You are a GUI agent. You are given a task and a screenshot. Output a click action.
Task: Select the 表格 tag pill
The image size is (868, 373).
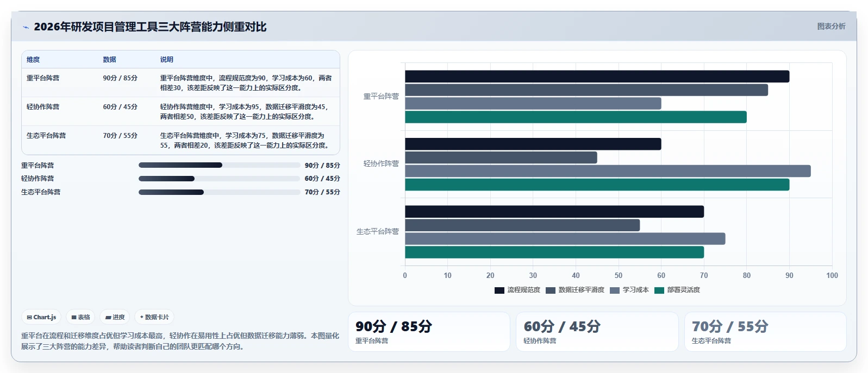(80, 317)
